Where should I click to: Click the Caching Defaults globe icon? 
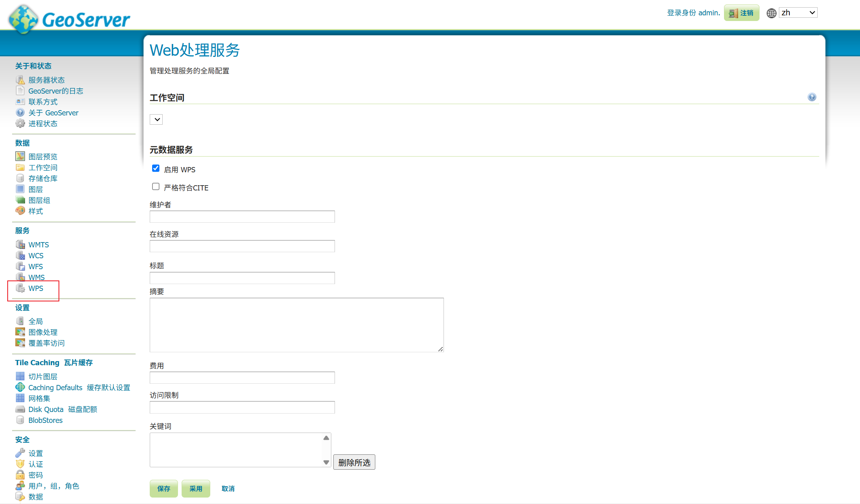coord(20,387)
